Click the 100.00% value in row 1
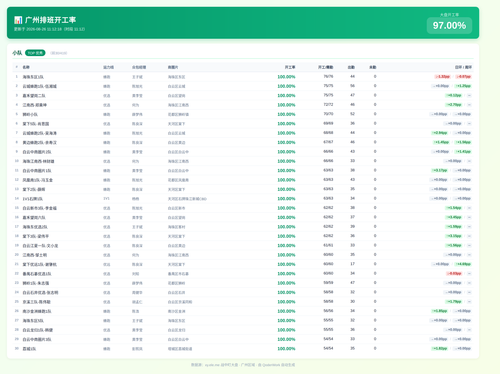500x374 pixels. 286,77
